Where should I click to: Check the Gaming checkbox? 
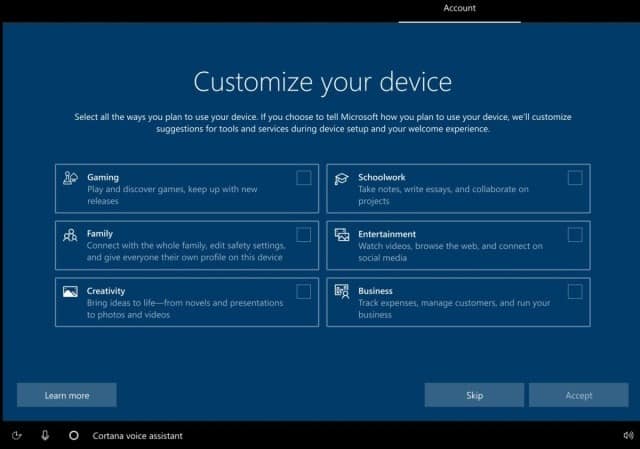[304, 178]
